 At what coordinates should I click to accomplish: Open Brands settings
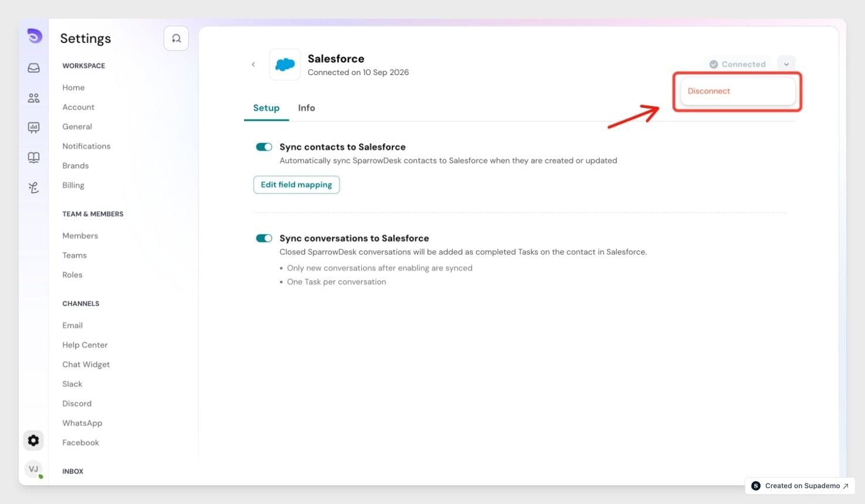(75, 166)
